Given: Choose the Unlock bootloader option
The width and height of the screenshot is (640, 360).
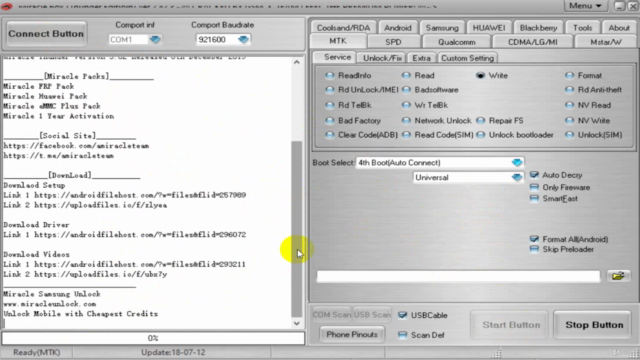Looking at the screenshot, I should [x=515, y=135].
